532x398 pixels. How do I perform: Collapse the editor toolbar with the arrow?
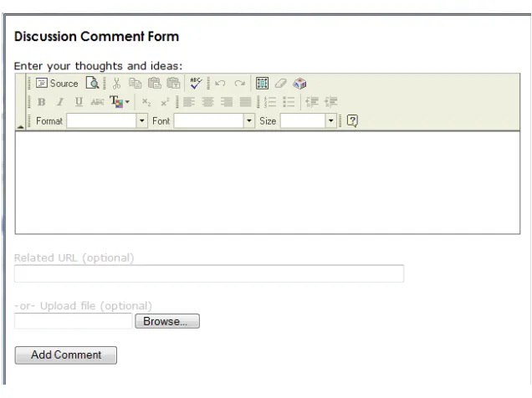[20, 126]
